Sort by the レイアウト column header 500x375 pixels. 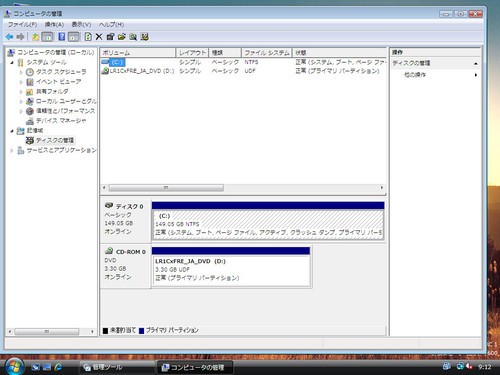192,53
